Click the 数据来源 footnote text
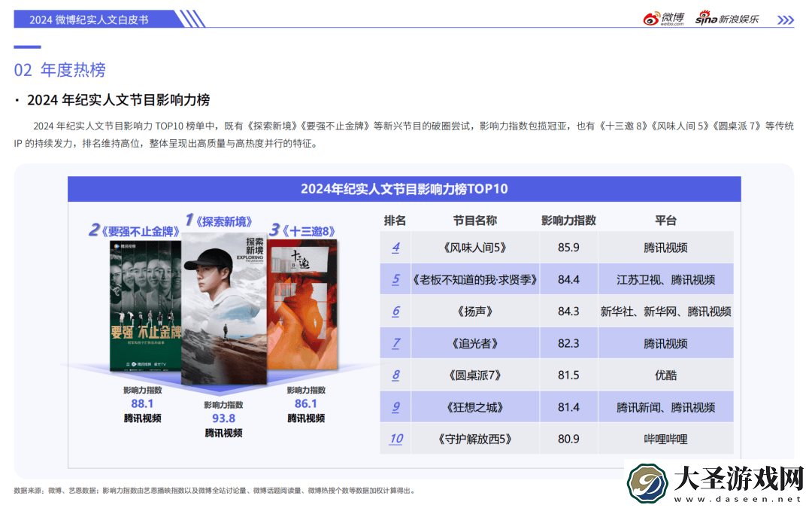The width and height of the screenshot is (812, 508). (x=214, y=491)
